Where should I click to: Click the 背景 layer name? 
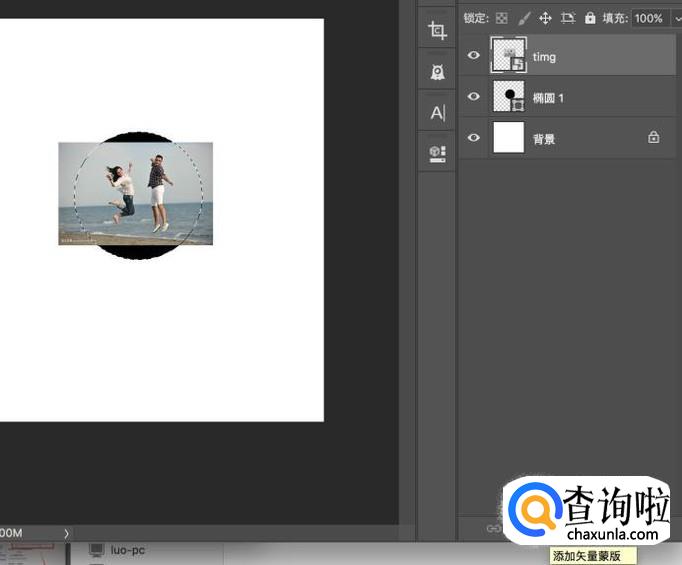point(544,139)
